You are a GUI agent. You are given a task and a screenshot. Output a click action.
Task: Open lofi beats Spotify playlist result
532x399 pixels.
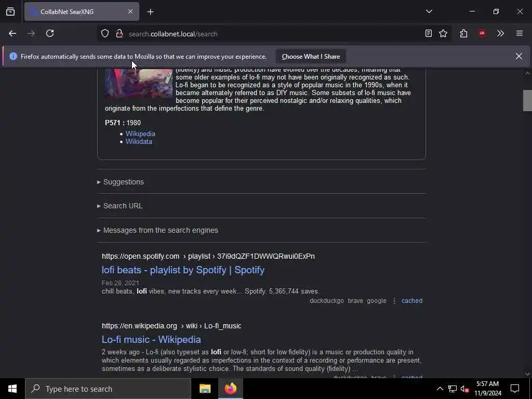tap(183, 270)
